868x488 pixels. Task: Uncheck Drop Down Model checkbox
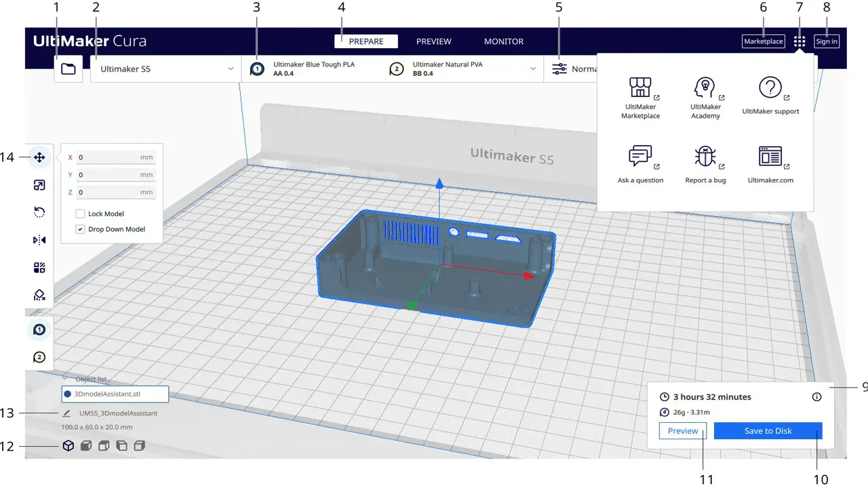tap(80, 229)
